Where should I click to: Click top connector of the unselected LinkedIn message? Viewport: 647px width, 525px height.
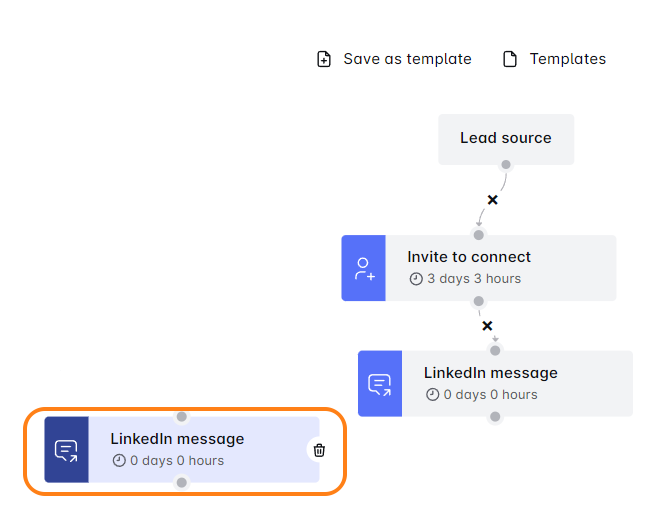pos(495,350)
